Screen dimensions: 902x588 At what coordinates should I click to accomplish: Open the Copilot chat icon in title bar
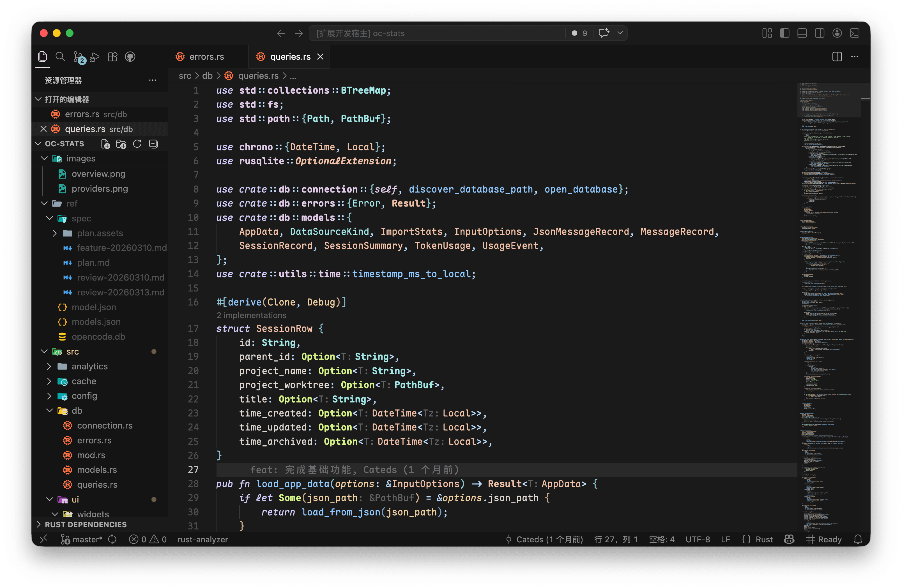click(x=604, y=33)
